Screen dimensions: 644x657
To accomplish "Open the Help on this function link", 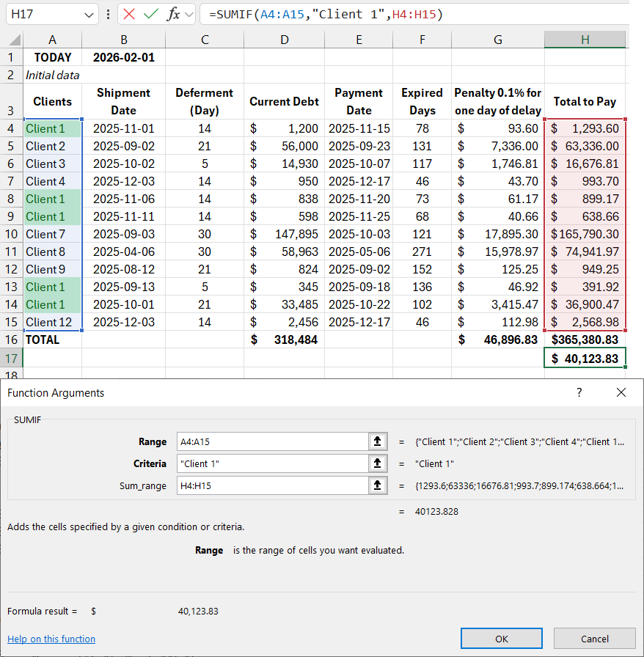I will coord(51,639).
